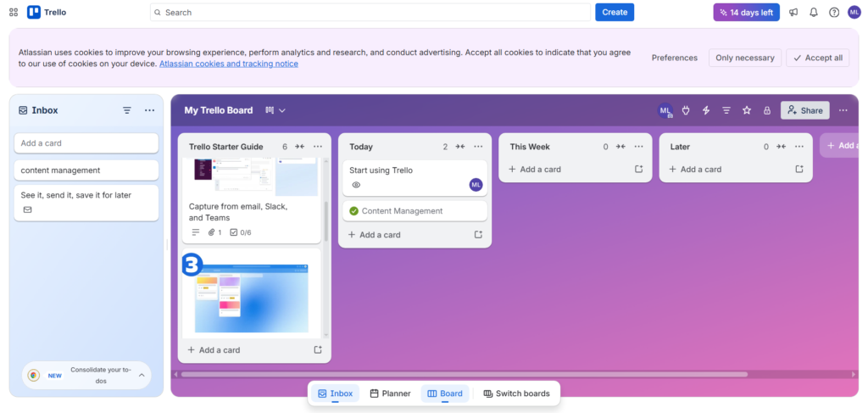Open Trello Starter Guide list actions menu
868x413 pixels.
click(x=318, y=147)
